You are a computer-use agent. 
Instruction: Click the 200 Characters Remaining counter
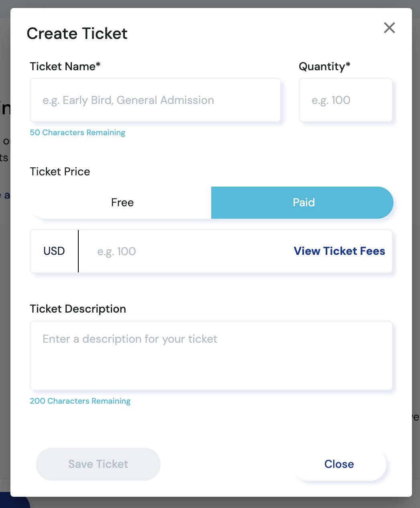[80, 401]
